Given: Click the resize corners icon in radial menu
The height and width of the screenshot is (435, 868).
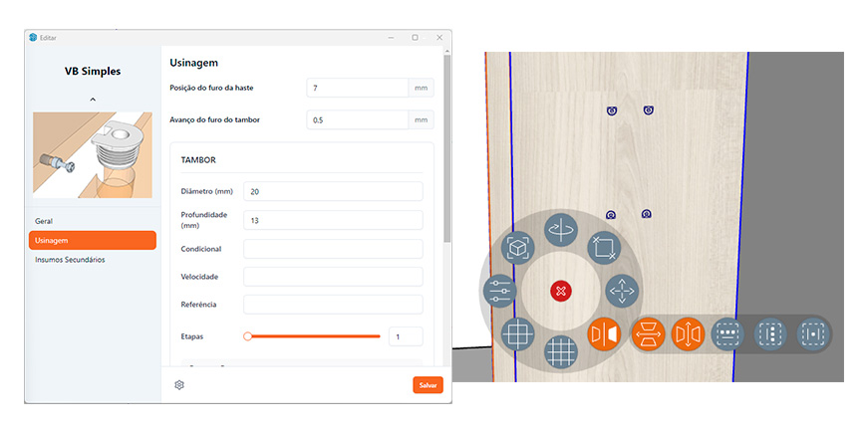Looking at the screenshot, I should tap(603, 246).
